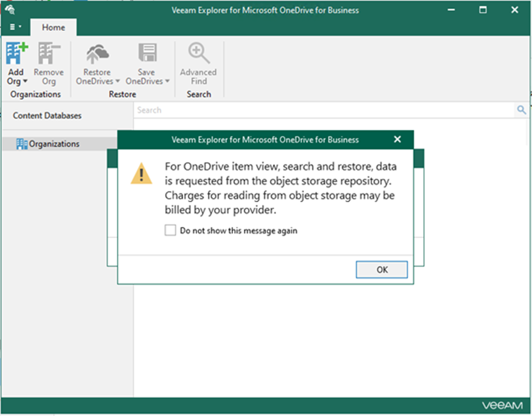Click the Restore OneDrives cloud icon

[x=97, y=54]
